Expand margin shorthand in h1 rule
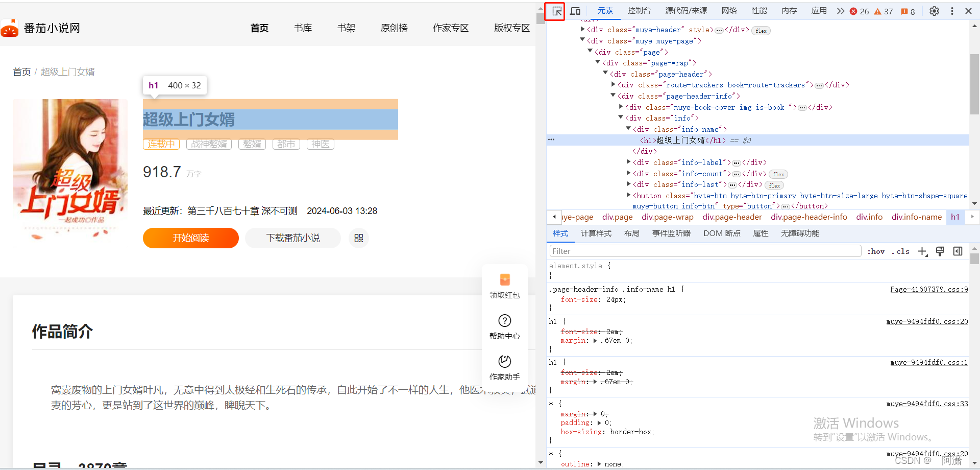980x470 pixels. click(x=595, y=341)
